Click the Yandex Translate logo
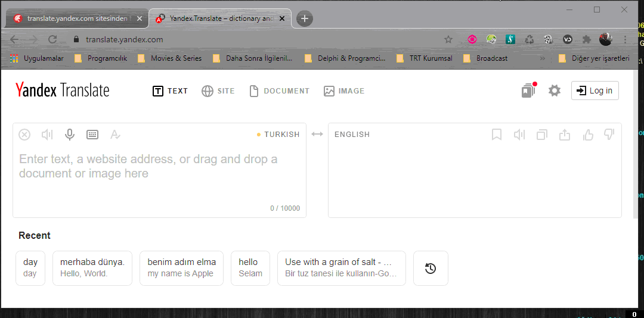This screenshot has width=644, height=318. [63, 90]
